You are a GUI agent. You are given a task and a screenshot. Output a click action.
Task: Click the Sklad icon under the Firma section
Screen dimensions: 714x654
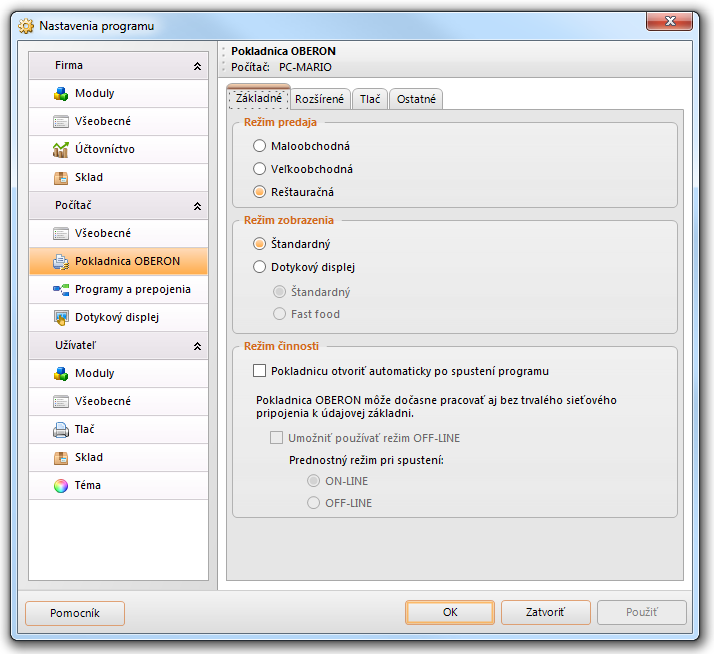60,177
